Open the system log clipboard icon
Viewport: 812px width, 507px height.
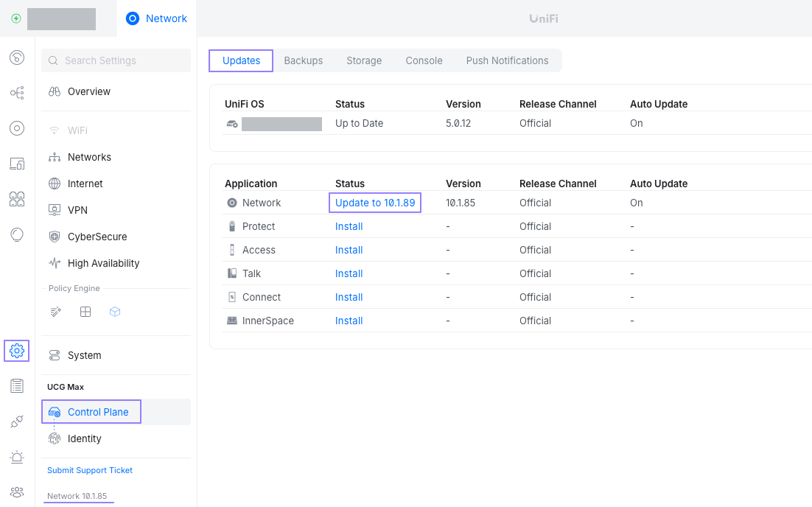(16, 386)
